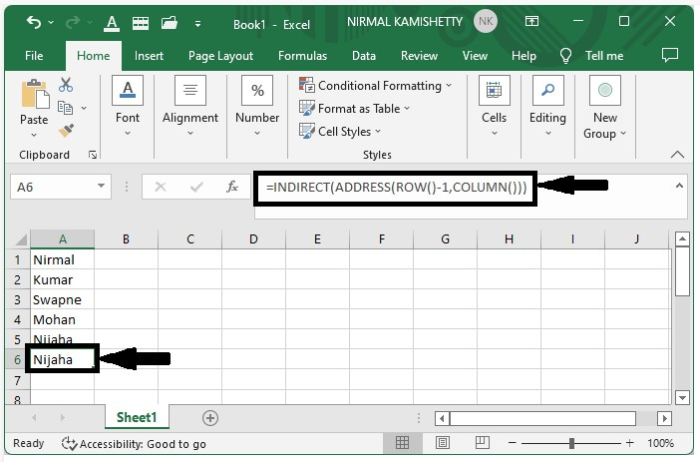The image size is (700, 462).
Task: Switch to the View tab
Action: [475, 56]
